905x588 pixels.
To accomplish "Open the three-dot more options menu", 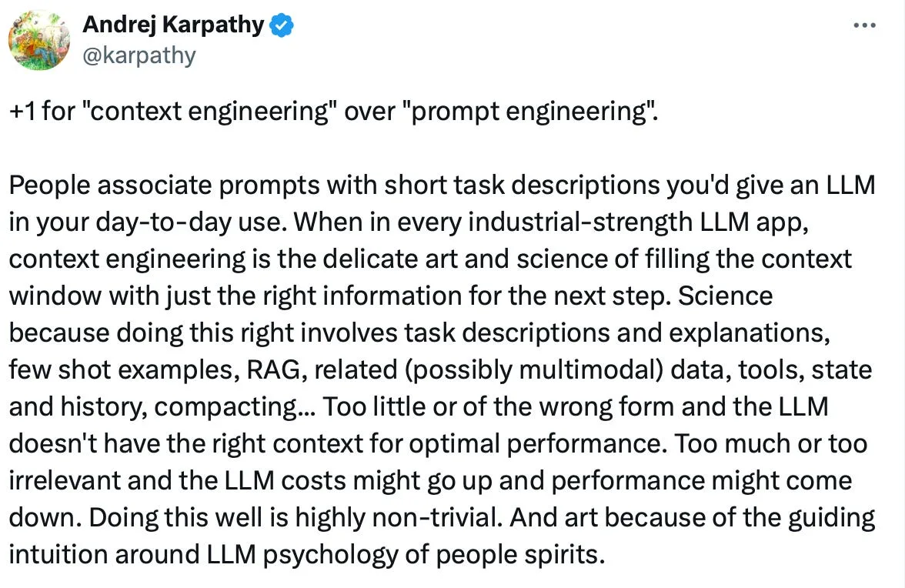I will click(864, 25).
